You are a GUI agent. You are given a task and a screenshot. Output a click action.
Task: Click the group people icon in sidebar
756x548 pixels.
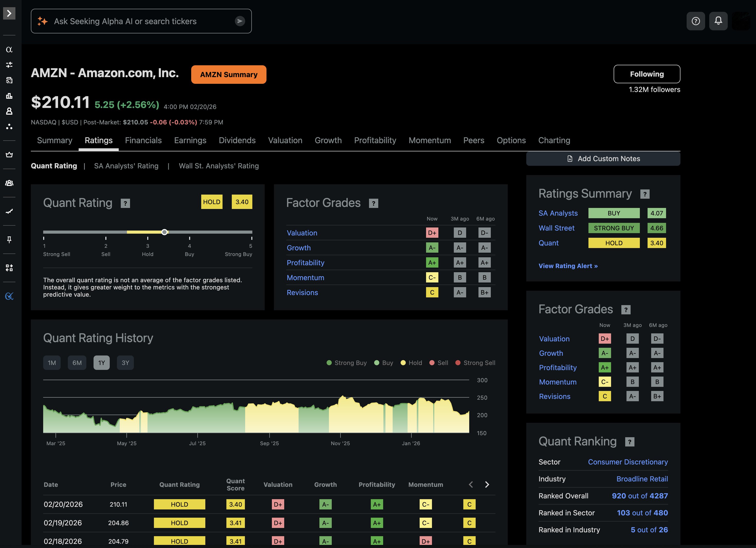point(9,183)
